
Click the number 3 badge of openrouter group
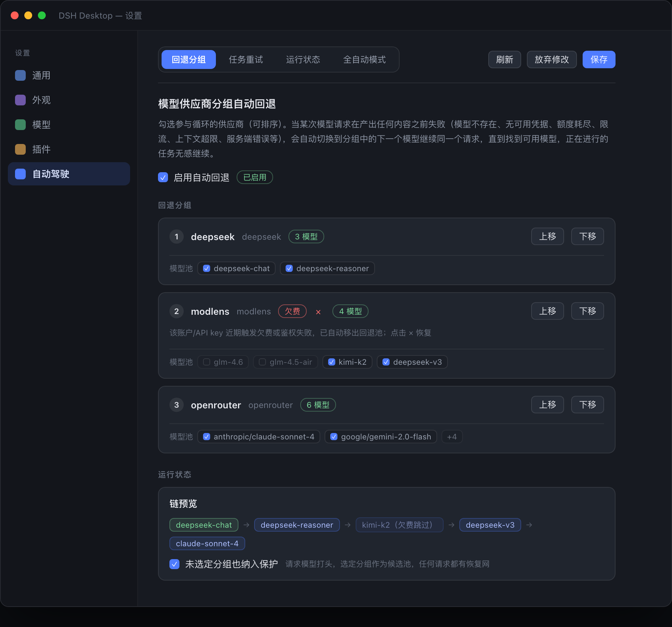click(x=177, y=405)
